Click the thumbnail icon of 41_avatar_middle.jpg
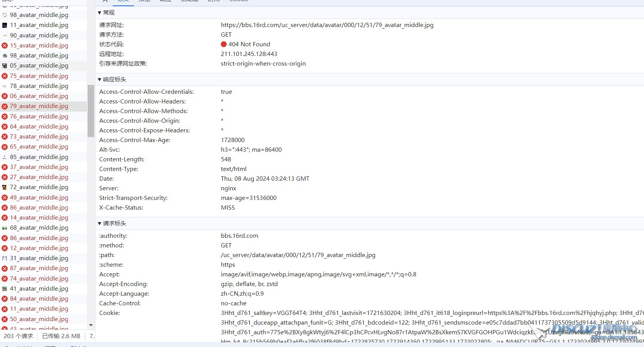The width and height of the screenshot is (644, 347). [x=5, y=289]
